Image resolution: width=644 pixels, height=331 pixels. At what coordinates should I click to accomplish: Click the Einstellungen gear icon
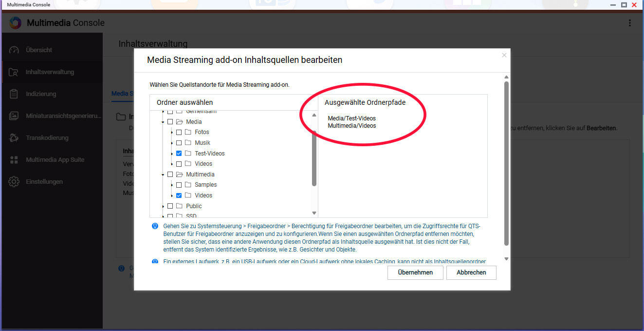pyautogui.click(x=14, y=182)
